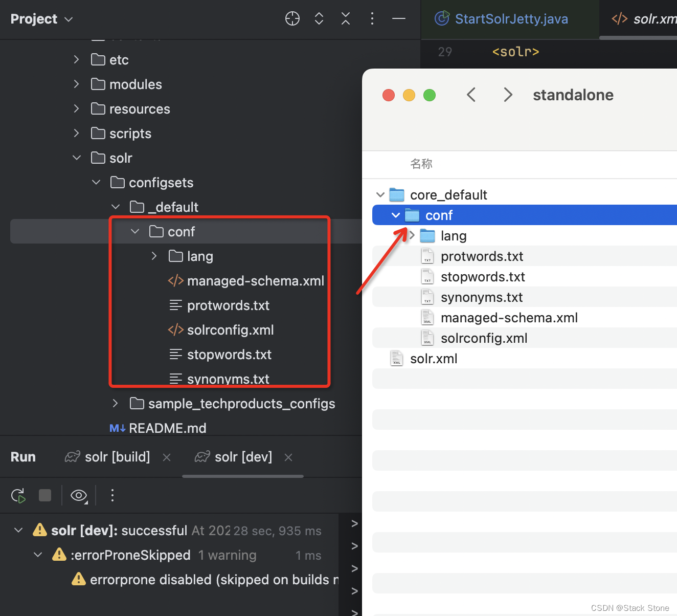Collapse the solr [dev]: successful node
This screenshot has height=616, width=677.
point(18,530)
